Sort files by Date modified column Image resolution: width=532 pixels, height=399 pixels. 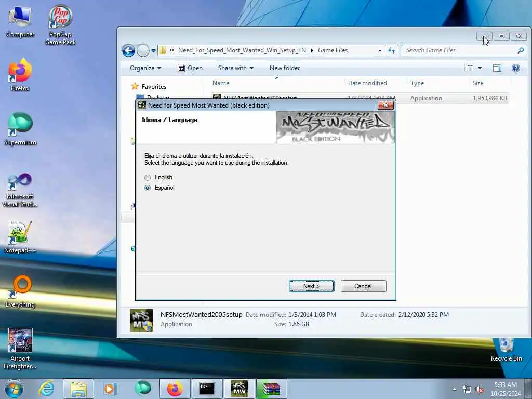[x=375, y=83]
